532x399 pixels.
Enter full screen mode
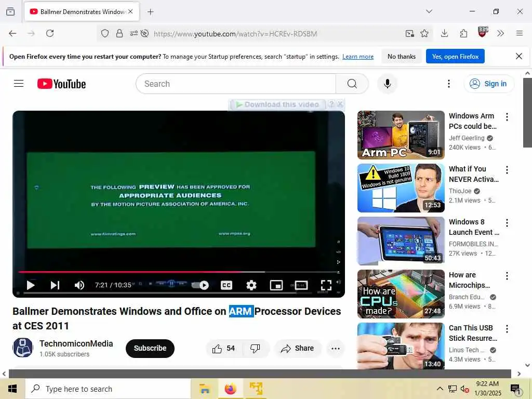(326, 285)
